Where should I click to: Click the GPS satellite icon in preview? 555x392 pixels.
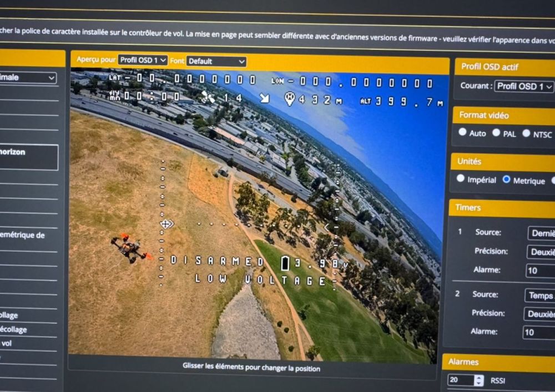pos(207,97)
